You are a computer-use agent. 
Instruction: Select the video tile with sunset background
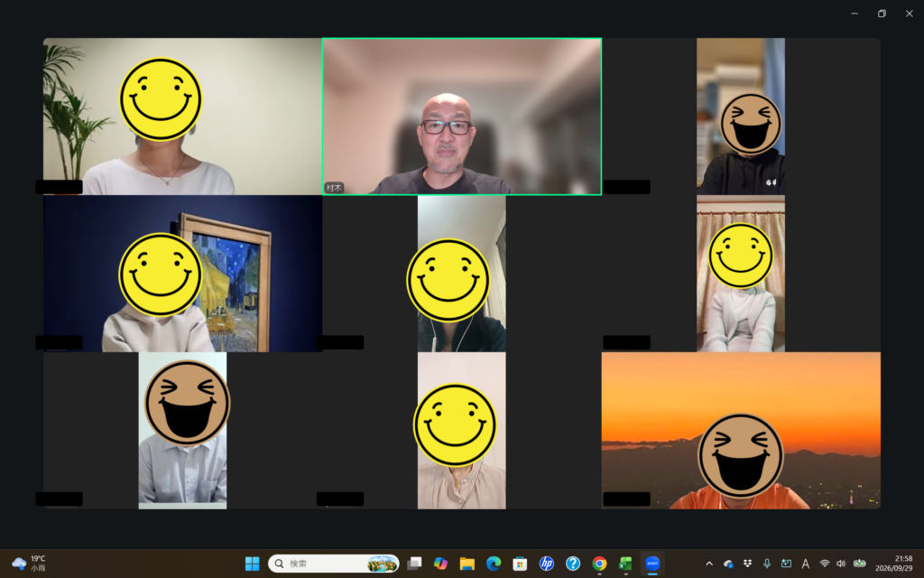pyautogui.click(x=742, y=431)
